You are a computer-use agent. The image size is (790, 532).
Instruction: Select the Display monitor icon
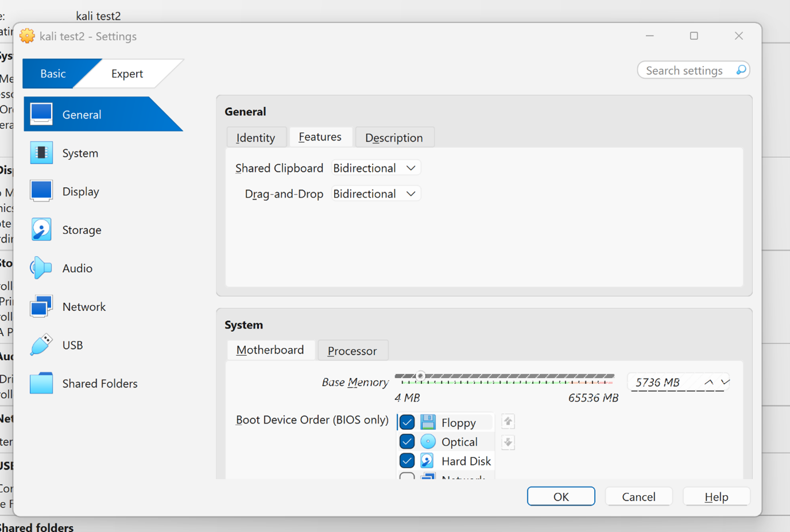coord(41,191)
